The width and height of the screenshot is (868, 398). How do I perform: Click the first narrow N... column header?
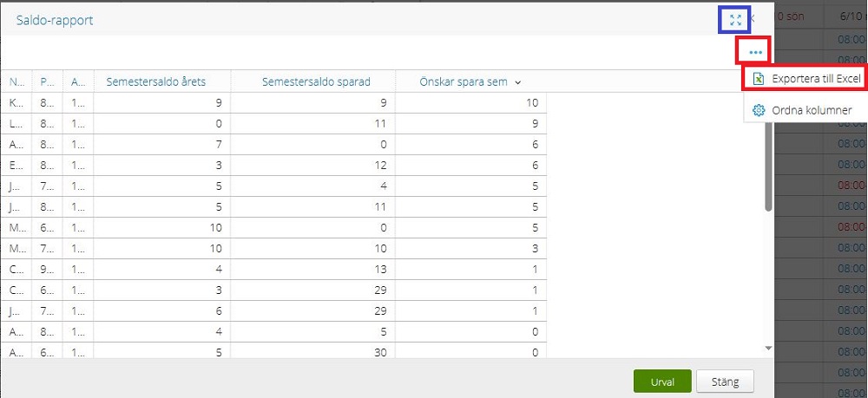16,82
